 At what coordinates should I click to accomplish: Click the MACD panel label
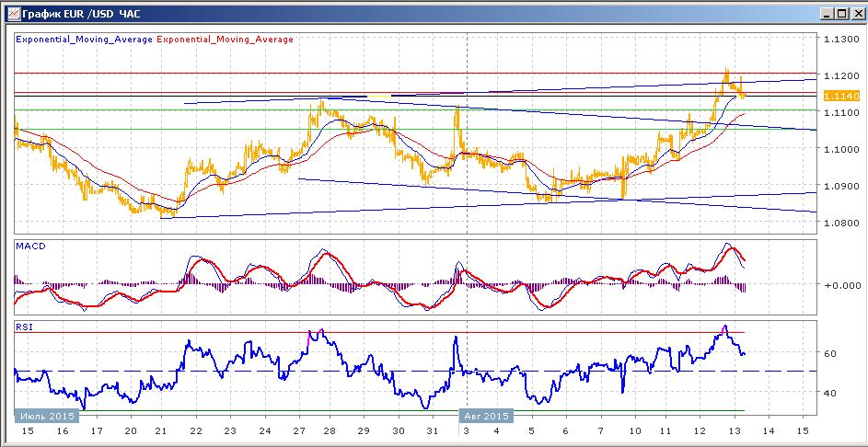[30, 246]
